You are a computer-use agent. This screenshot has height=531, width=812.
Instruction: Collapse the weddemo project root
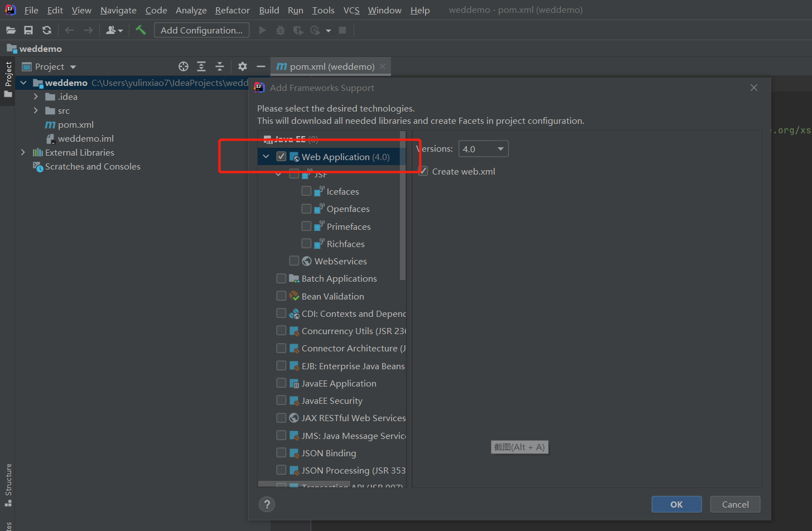(23, 83)
